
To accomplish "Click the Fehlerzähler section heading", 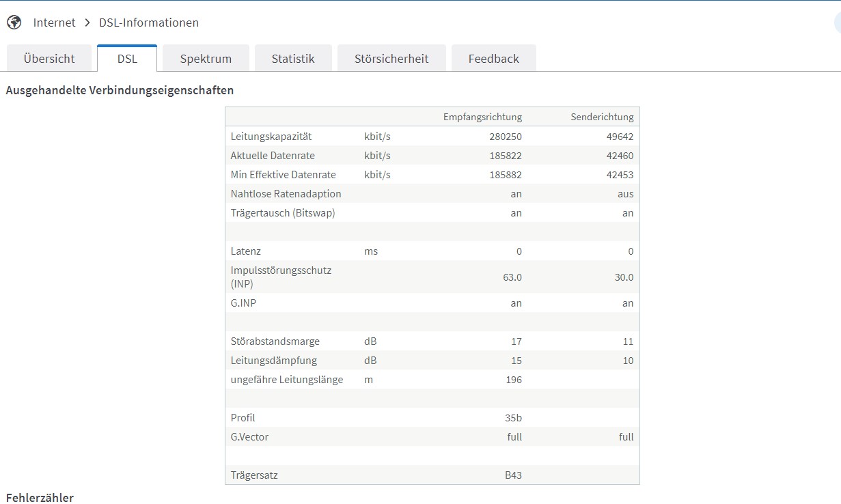I will tap(40, 498).
